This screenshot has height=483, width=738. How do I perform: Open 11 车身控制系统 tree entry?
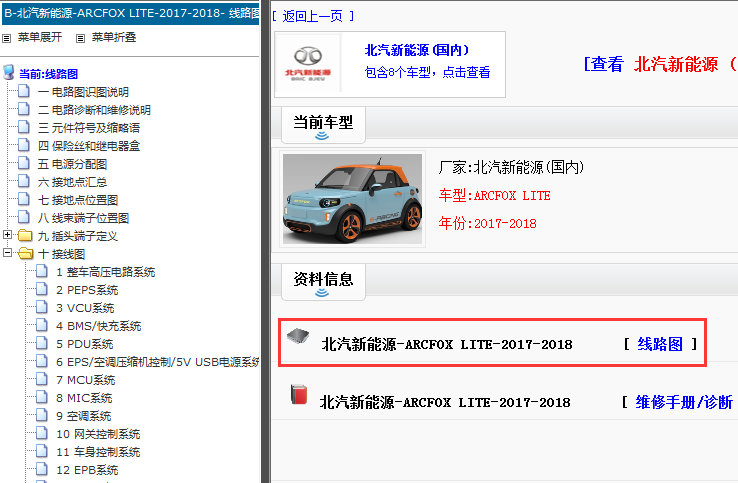pyautogui.click(x=98, y=452)
